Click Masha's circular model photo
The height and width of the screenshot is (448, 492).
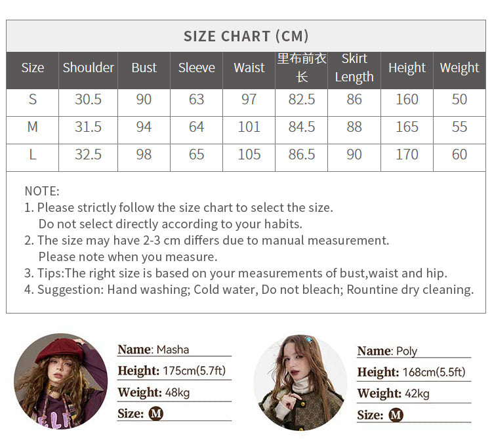[60, 382]
